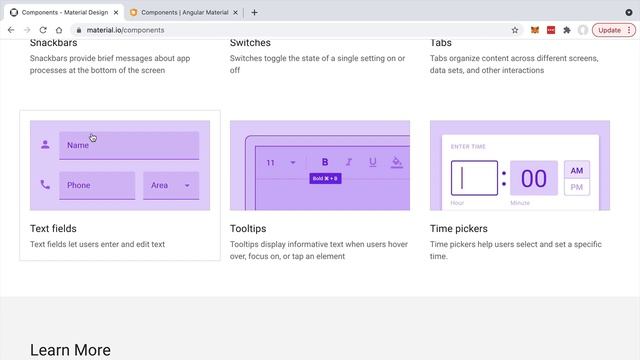Switch to the Components | Angular Material tab
Image resolution: width=640 pixels, height=360 pixels.
(x=184, y=13)
